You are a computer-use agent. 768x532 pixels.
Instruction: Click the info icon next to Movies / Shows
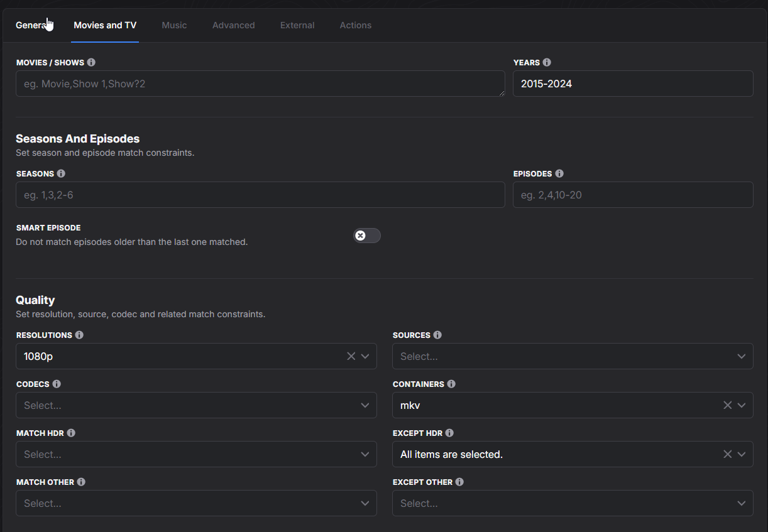[91, 62]
